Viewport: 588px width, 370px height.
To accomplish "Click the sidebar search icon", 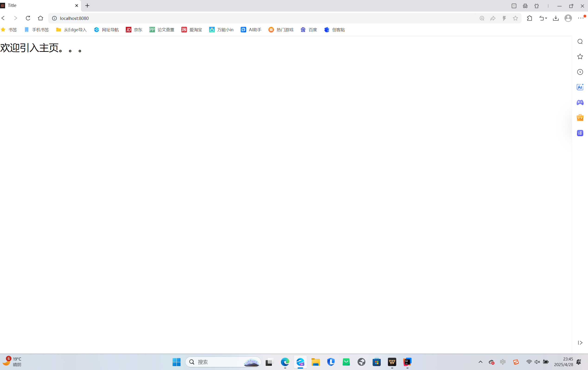I will click(x=580, y=41).
